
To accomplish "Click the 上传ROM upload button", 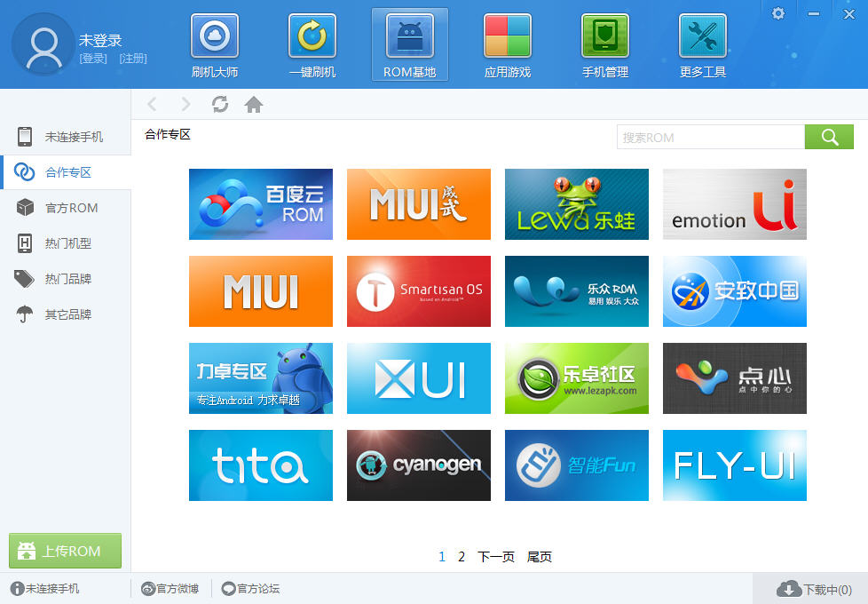I will 65,551.
